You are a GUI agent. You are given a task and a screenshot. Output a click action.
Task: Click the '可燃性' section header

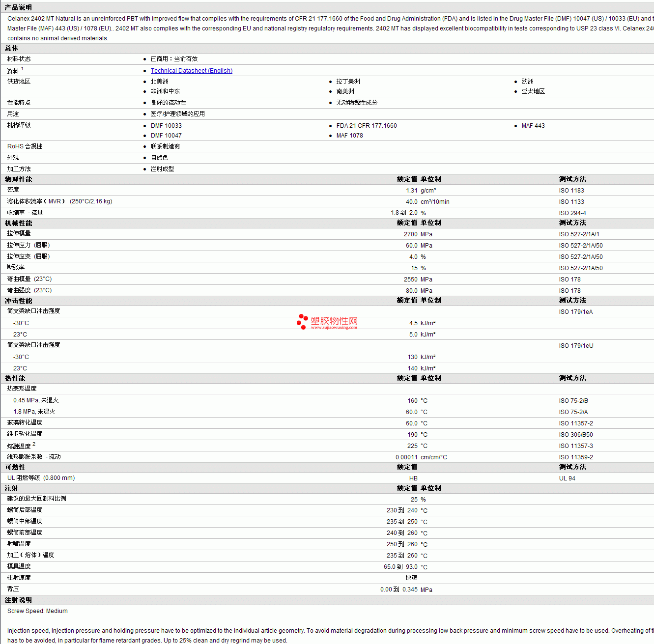tap(15, 468)
